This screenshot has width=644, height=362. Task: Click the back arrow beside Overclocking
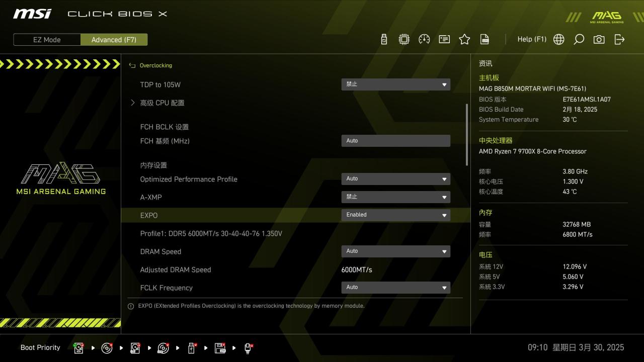click(132, 65)
